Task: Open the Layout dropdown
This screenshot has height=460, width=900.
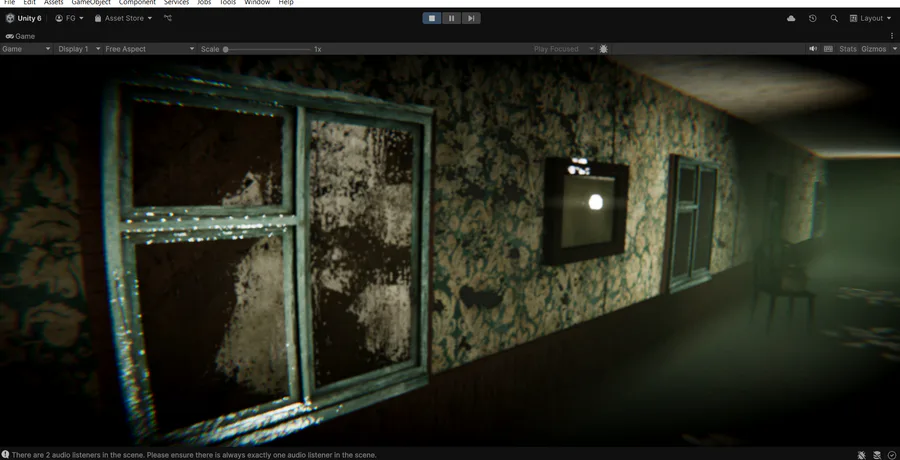Action: coord(870,18)
